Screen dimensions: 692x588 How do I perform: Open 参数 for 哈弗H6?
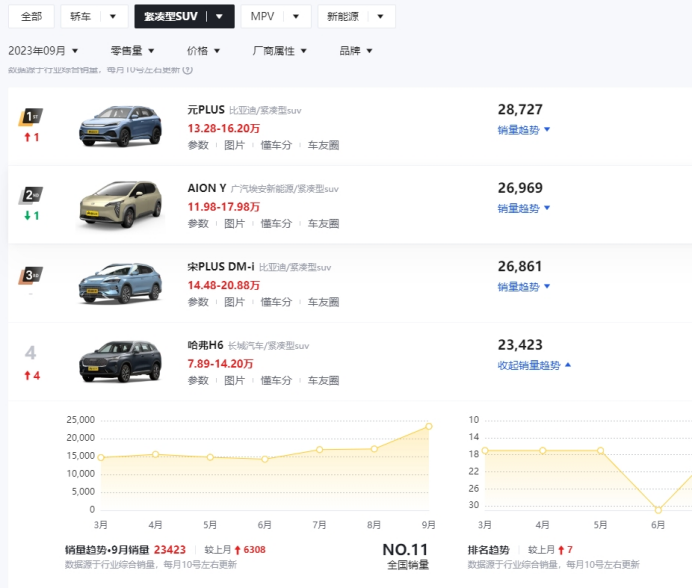pyautogui.click(x=198, y=381)
